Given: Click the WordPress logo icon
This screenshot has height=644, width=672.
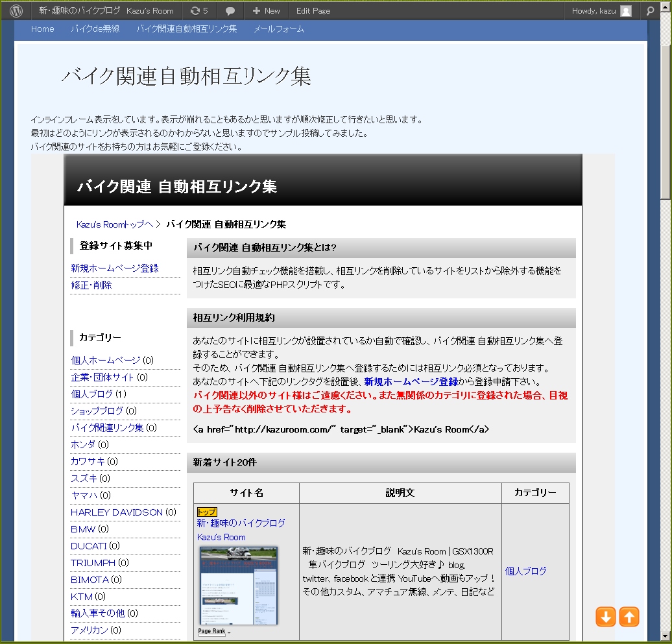Looking at the screenshot, I should click(16, 11).
